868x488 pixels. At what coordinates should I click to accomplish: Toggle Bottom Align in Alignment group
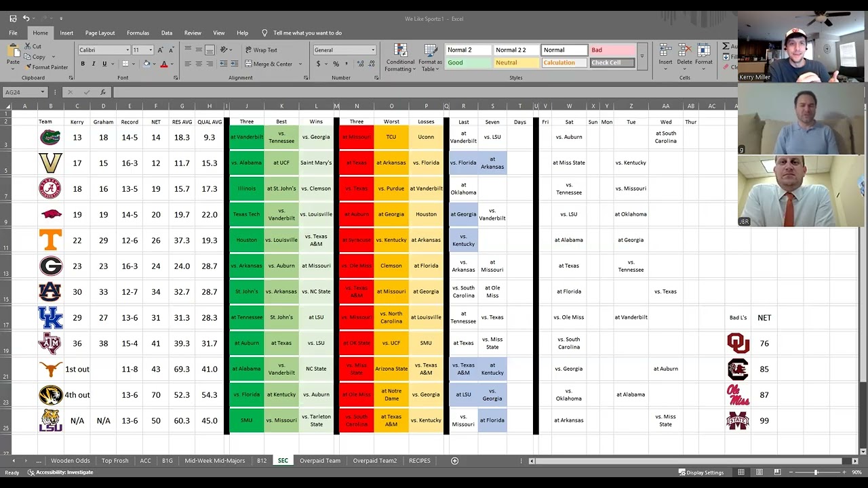pyautogui.click(x=210, y=49)
